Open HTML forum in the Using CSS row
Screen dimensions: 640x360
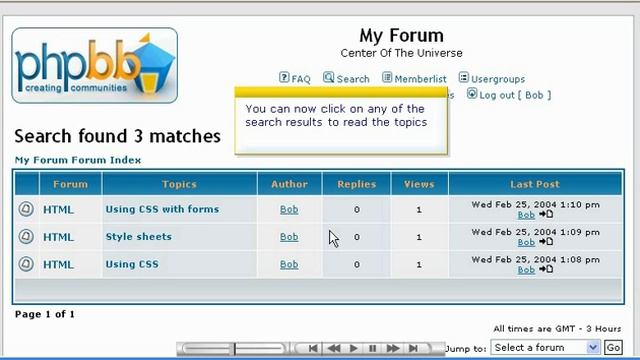[59, 264]
